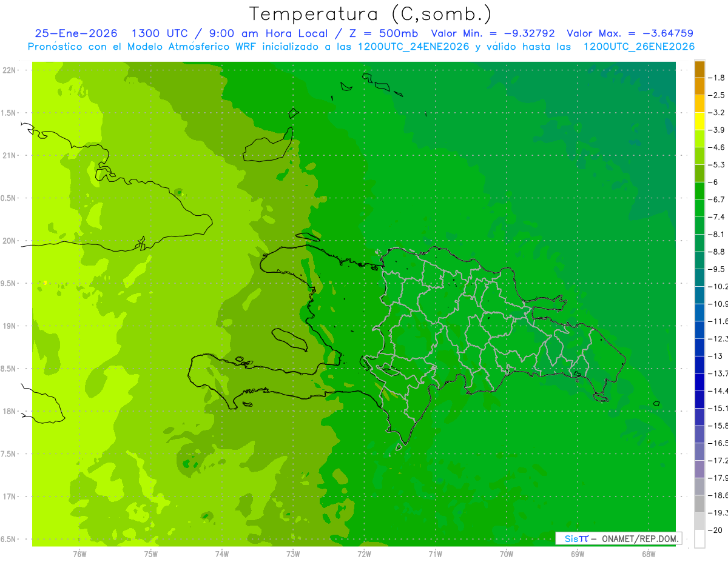Click the 17N latitude label
This screenshot has width=728, height=562.
tap(10, 497)
